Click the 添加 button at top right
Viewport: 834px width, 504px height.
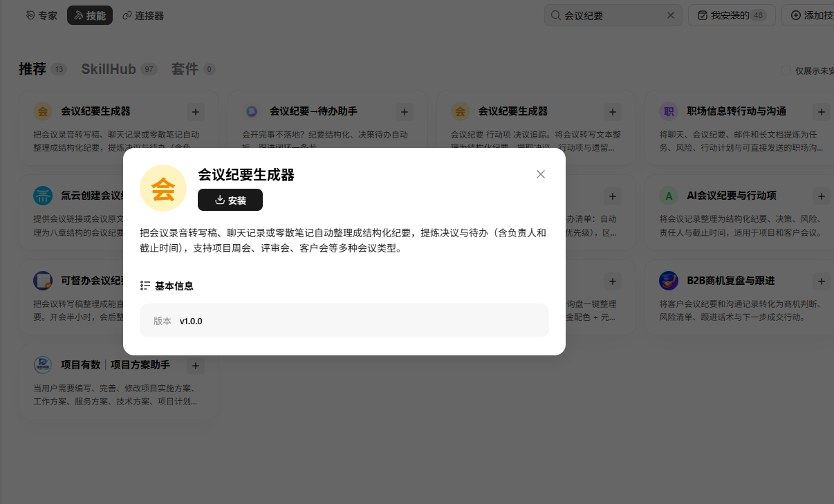808,15
